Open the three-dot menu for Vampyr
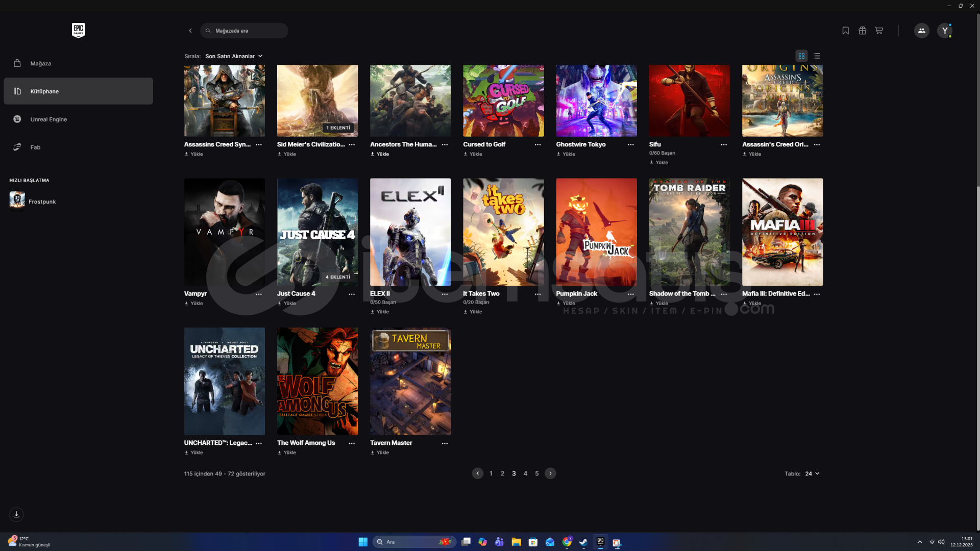The height and width of the screenshot is (551, 980). (x=259, y=294)
